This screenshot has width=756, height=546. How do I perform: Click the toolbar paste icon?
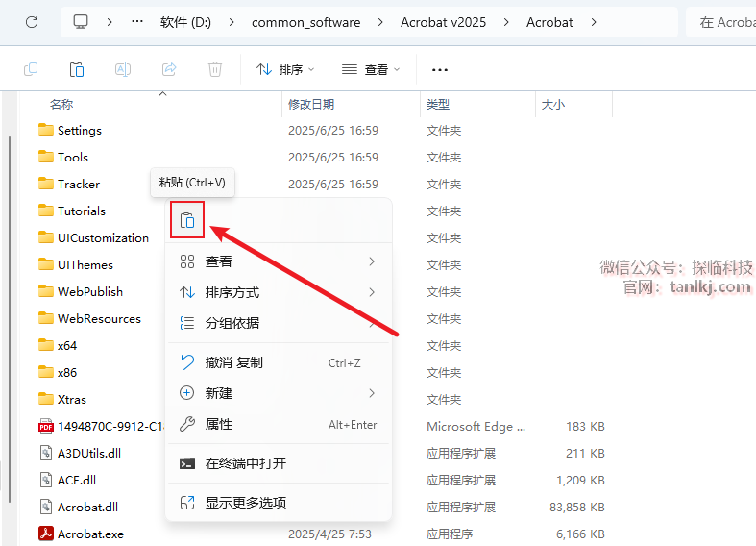coord(77,69)
